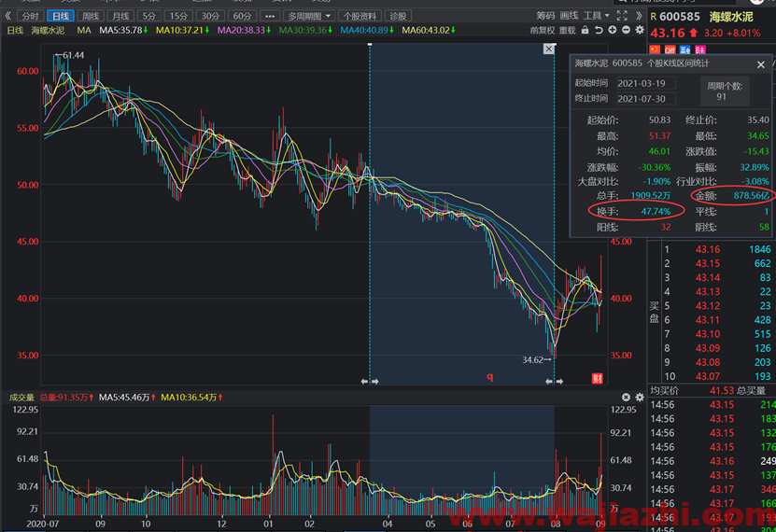Click the R marker beside 600585
The image size is (776, 532).
click(x=654, y=17)
